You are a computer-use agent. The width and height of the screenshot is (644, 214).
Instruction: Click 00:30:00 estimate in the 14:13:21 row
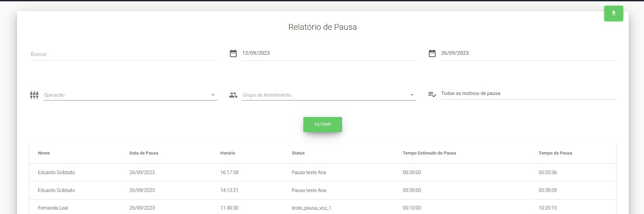click(x=412, y=190)
